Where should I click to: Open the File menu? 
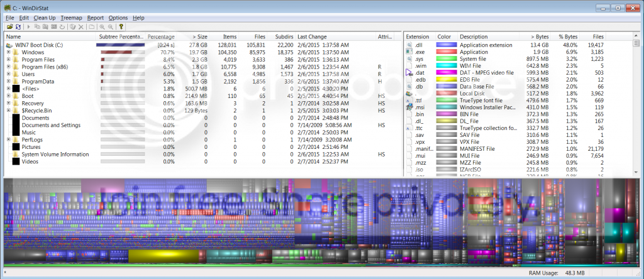click(10, 18)
